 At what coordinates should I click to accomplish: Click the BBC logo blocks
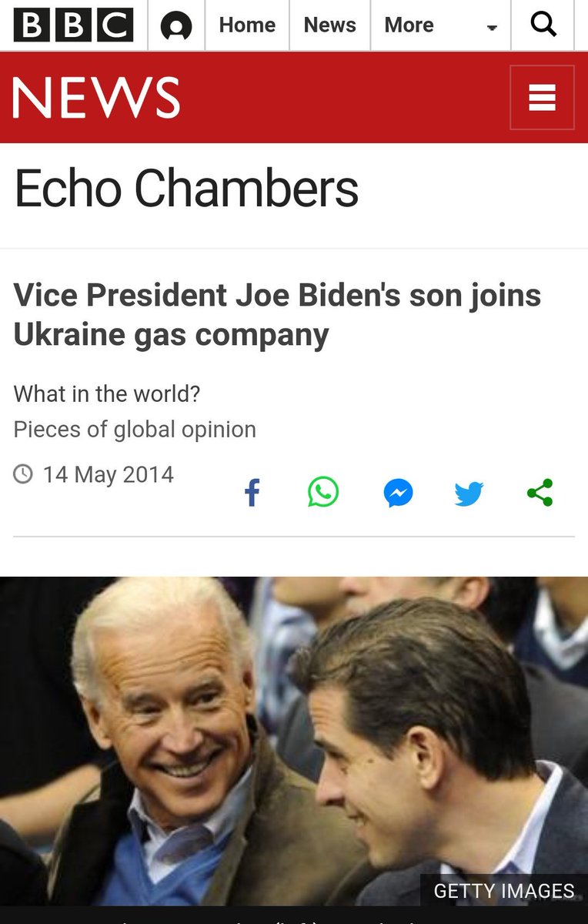click(x=73, y=25)
